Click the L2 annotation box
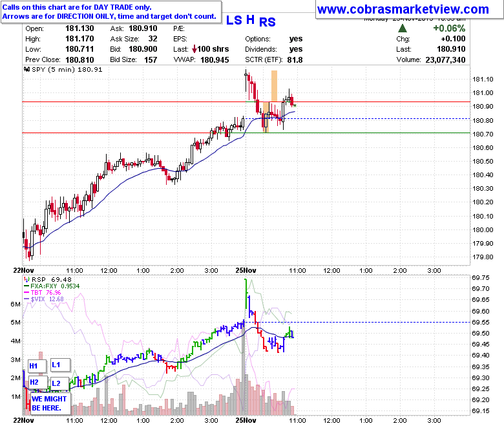 pos(60,383)
